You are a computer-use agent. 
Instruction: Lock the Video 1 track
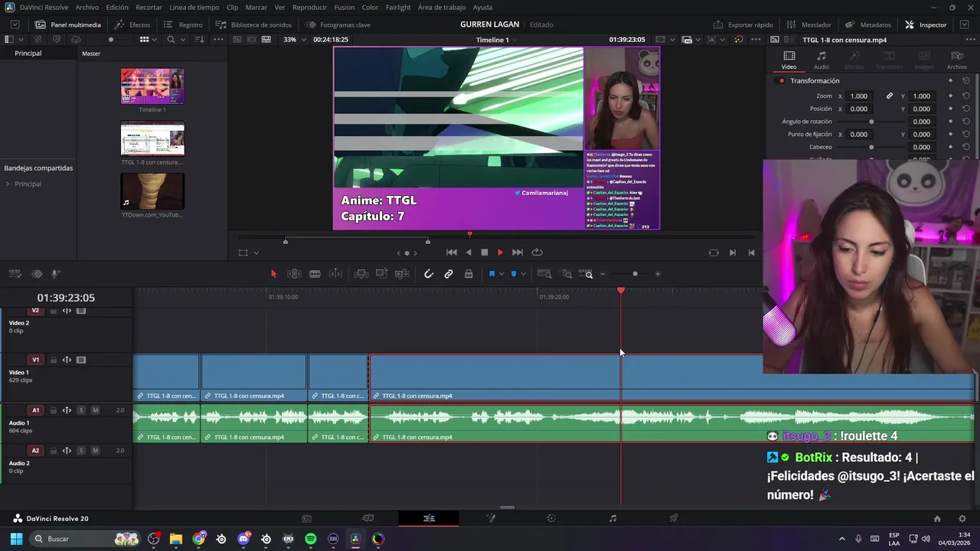click(53, 360)
